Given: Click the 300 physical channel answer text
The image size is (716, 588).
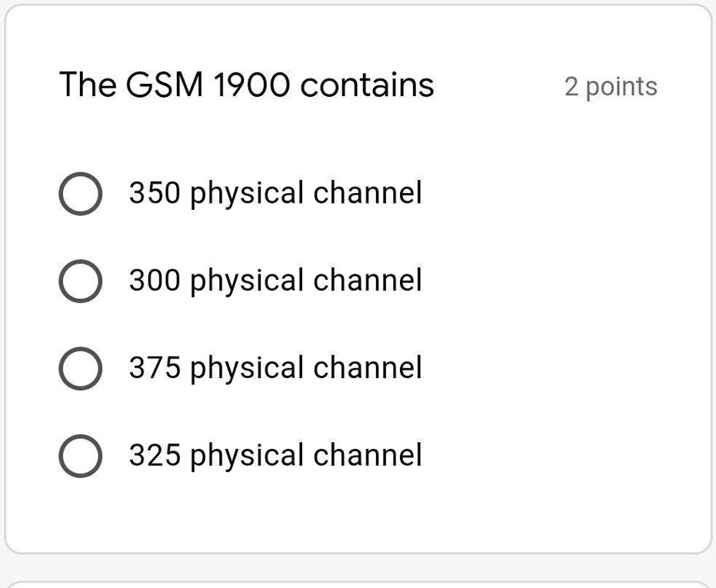Looking at the screenshot, I should point(275,280).
